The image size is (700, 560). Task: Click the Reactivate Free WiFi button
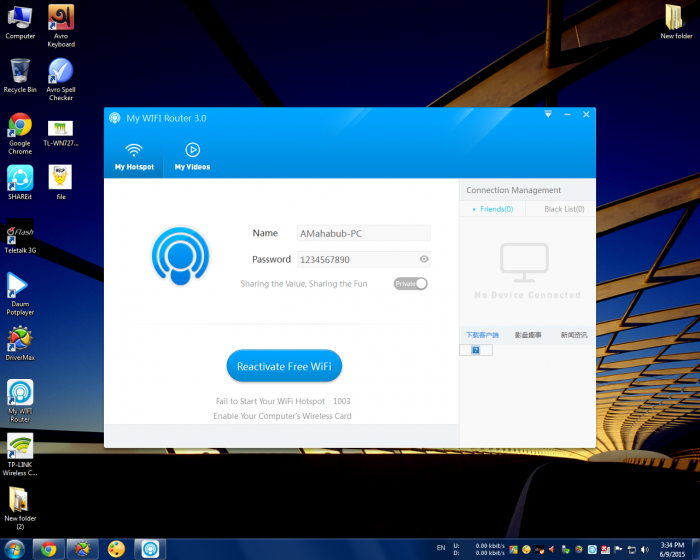(x=284, y=366)
